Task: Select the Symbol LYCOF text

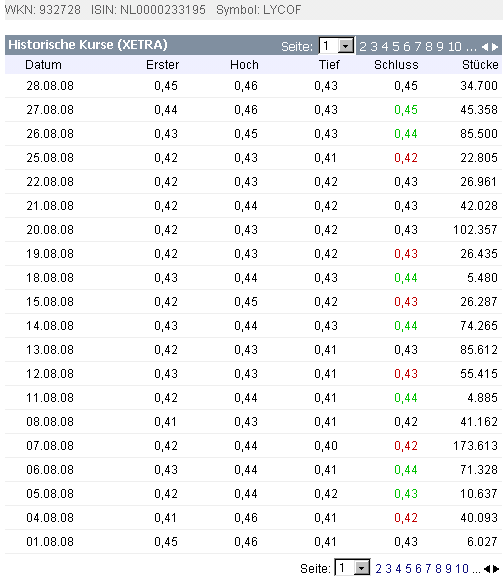Action: click(x=258, y=10)
